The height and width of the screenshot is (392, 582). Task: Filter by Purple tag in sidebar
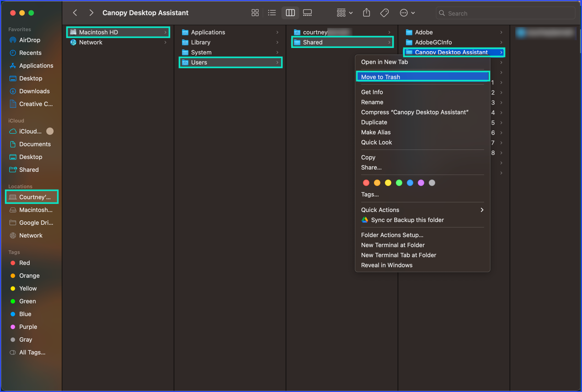[x=28, y=327]
